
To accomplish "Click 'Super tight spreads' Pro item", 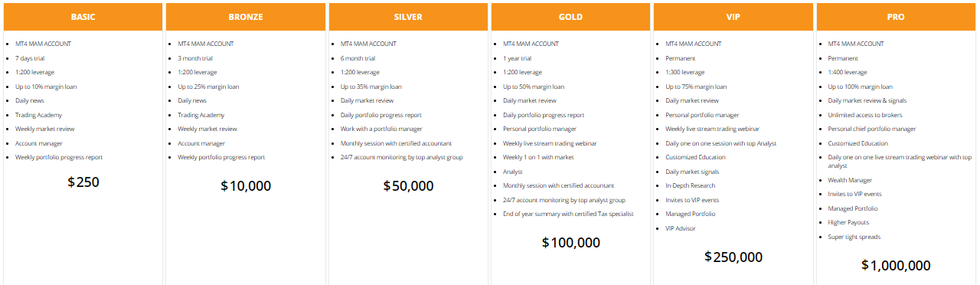I will point(854,237).
